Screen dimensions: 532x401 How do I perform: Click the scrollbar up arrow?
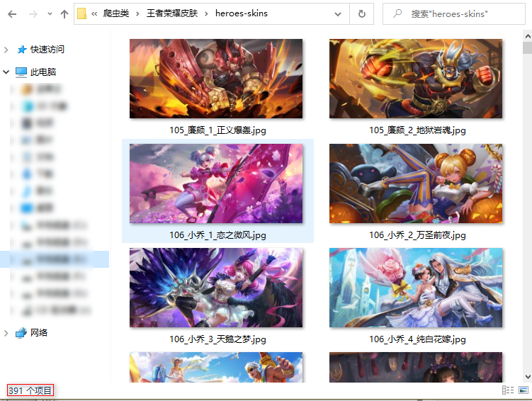pyautogui.click(x=527, y=35)
